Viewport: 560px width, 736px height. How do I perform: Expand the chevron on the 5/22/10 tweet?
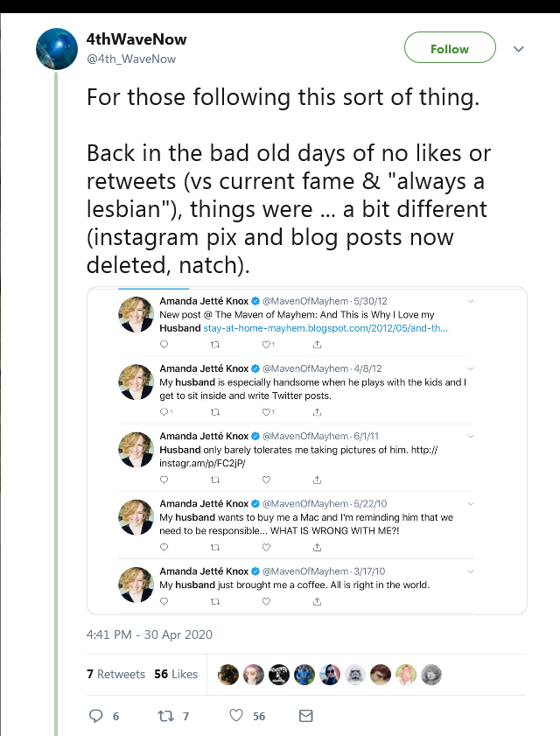(471, 504)
